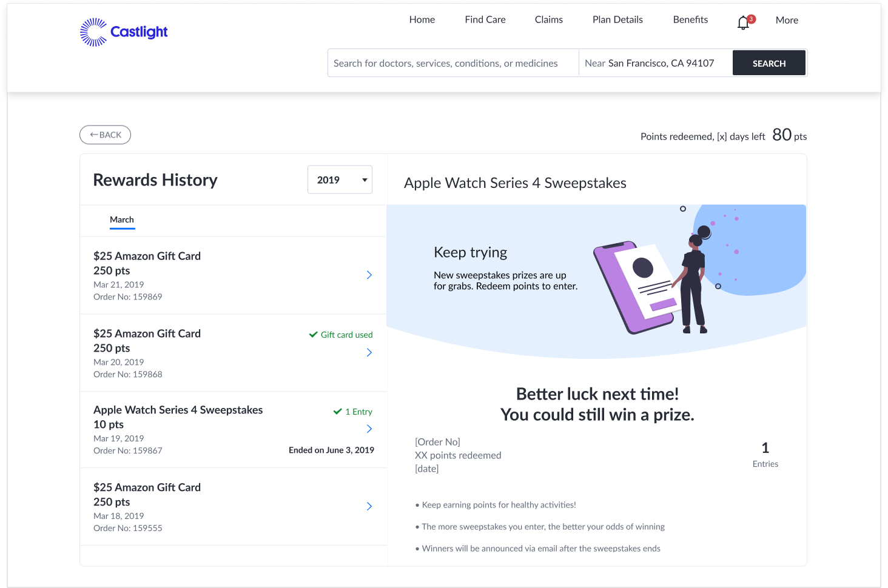Click the BACK button
This screenshot has width=888, height=588.
click(105, 135)
